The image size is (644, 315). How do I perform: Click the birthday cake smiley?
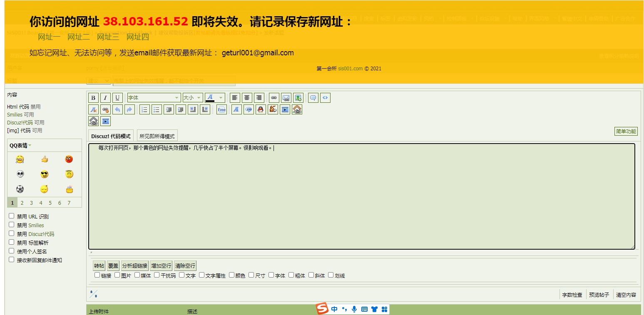69,189
